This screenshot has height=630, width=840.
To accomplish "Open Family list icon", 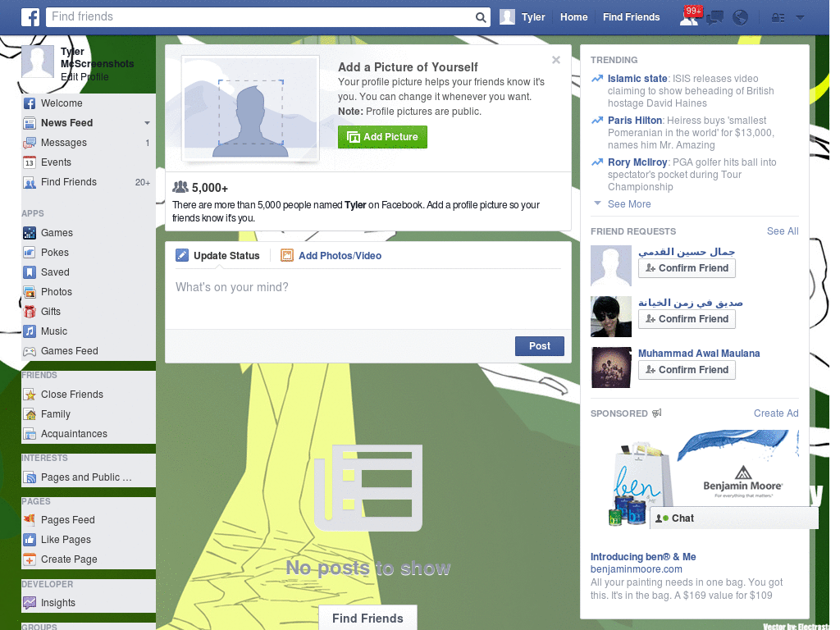I will (30, 414).
